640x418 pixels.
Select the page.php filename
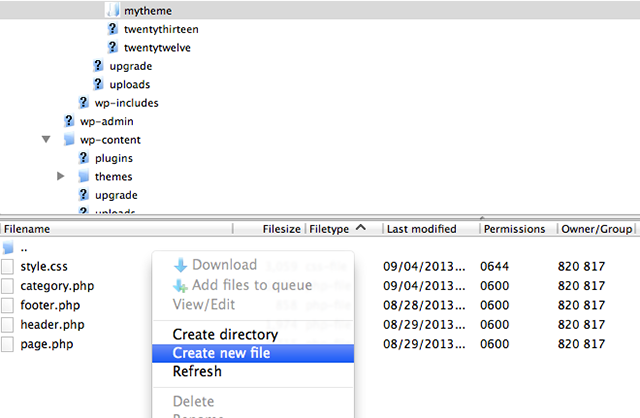(47, 344)
